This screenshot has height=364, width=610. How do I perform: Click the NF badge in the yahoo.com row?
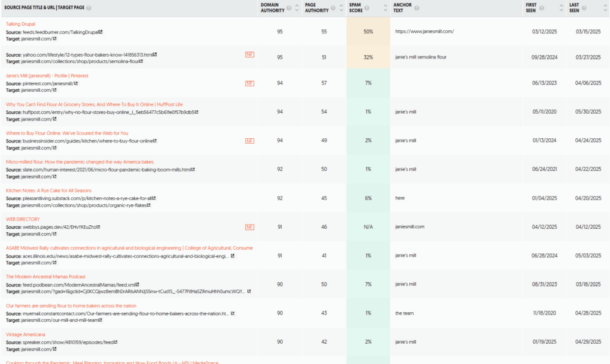250,54
